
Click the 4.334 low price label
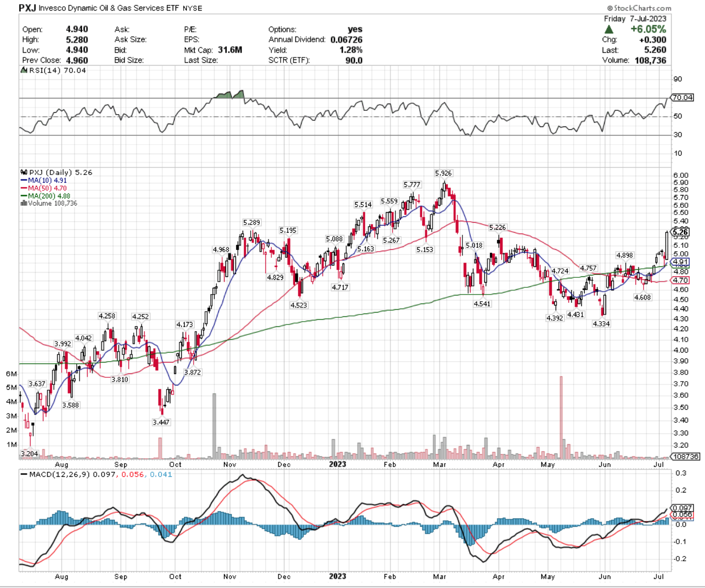601,323
